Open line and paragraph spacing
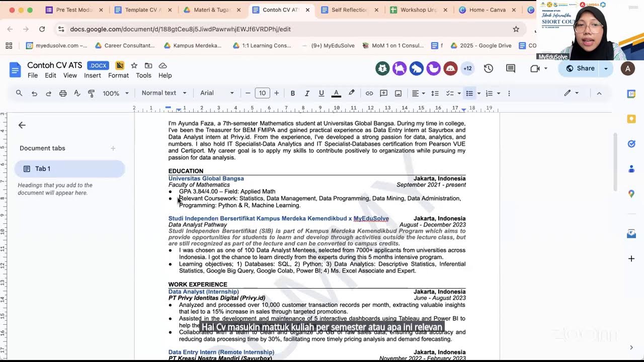 click(x=435, y=93)
